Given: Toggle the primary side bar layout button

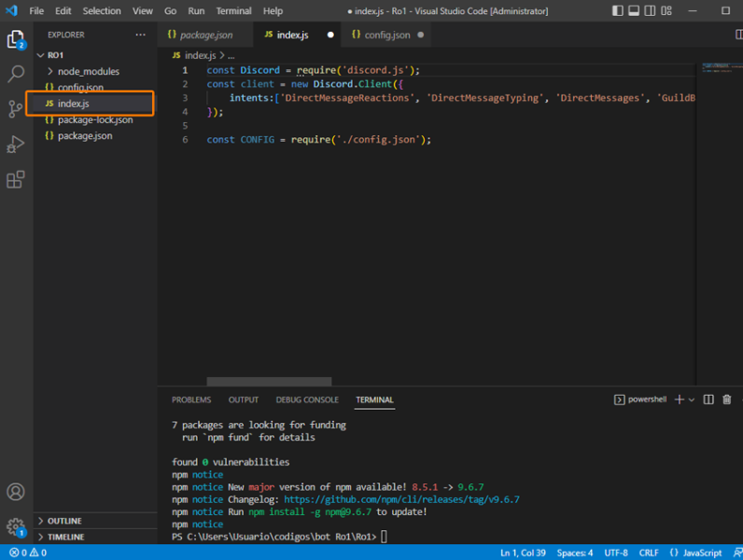Looking at the screenshot, I should coord(620,11).
